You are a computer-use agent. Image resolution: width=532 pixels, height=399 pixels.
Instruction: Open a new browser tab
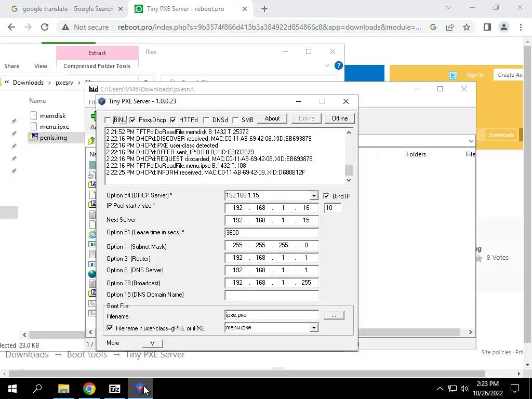click(264, 9)
